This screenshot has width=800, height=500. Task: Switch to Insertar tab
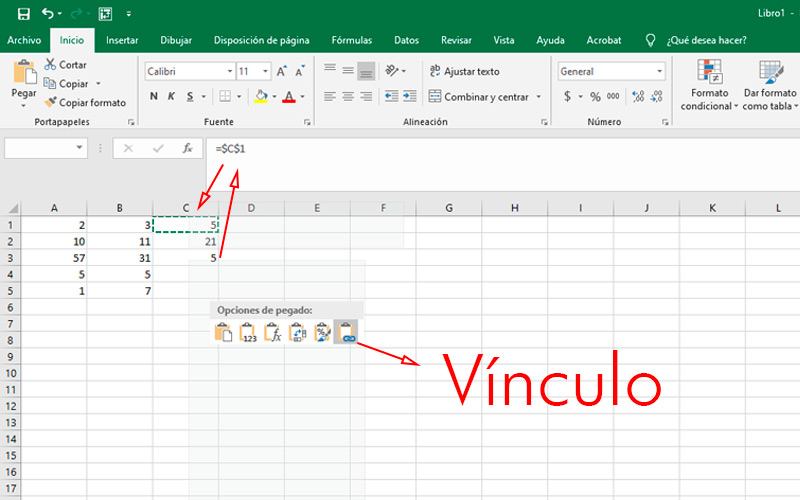[122, 40]
